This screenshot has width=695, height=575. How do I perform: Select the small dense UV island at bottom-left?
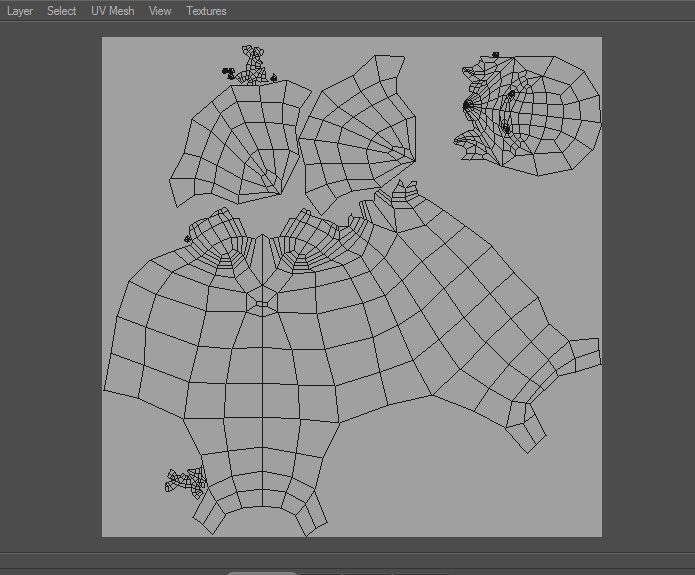pyautogui.click(x=186, y=483)
